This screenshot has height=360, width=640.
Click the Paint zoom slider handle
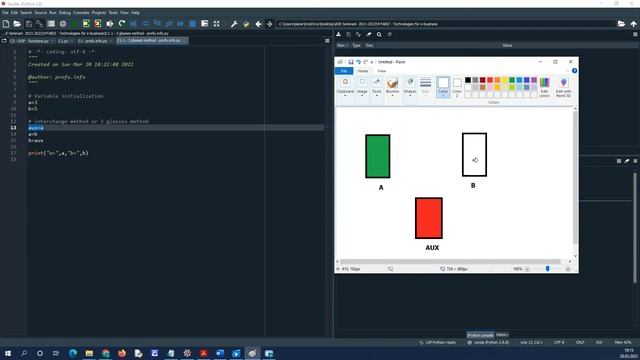point(547,269)
